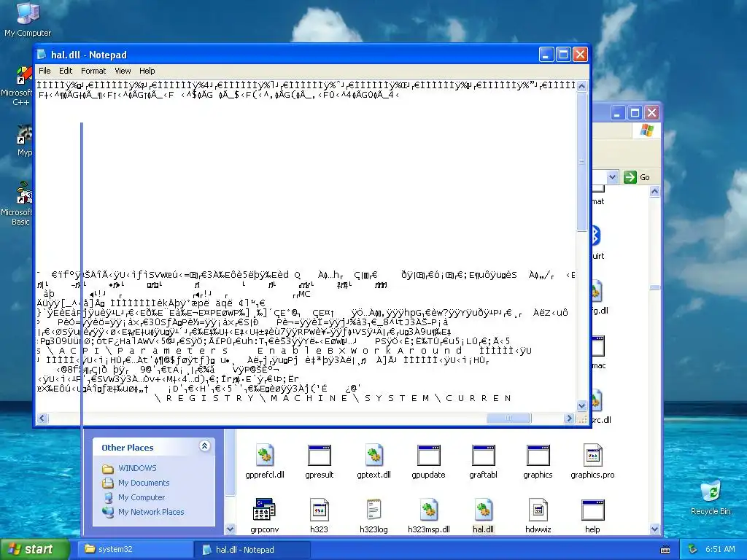This screenshot has height=560, width=747.
Task: Select the gpupdate file icon
Action: coord(428,455)
